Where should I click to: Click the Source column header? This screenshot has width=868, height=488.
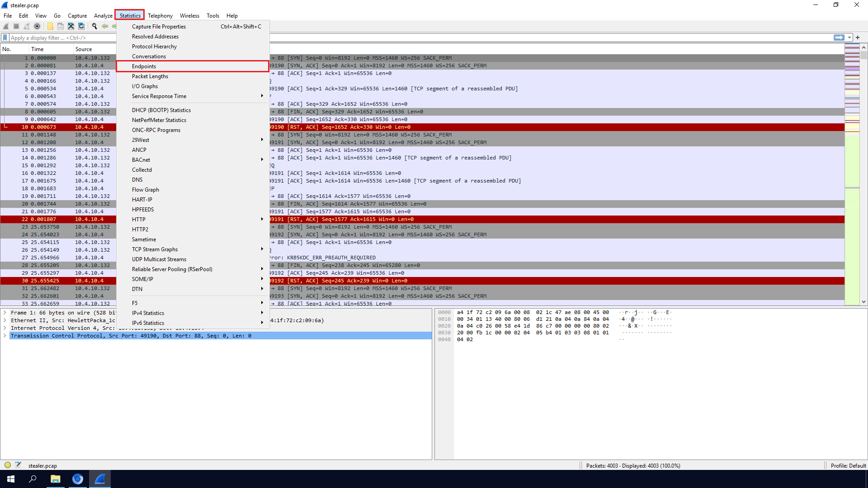coord(95,49)
